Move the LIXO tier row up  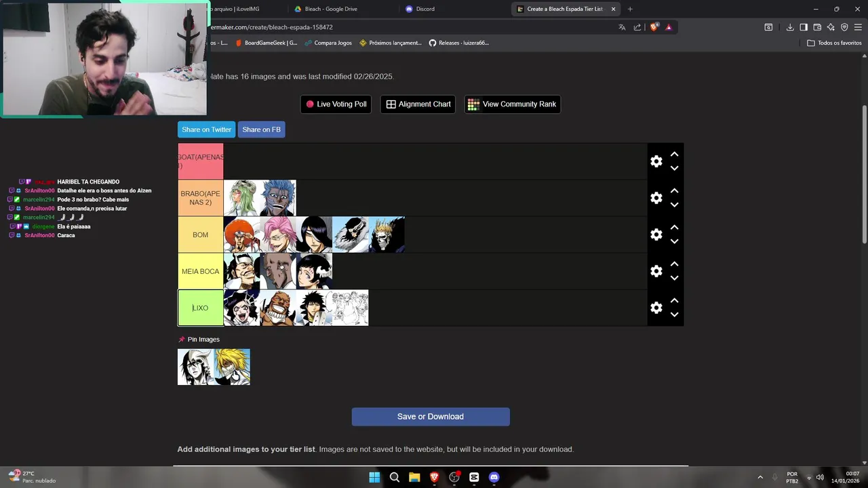click(x=674, y=300)
